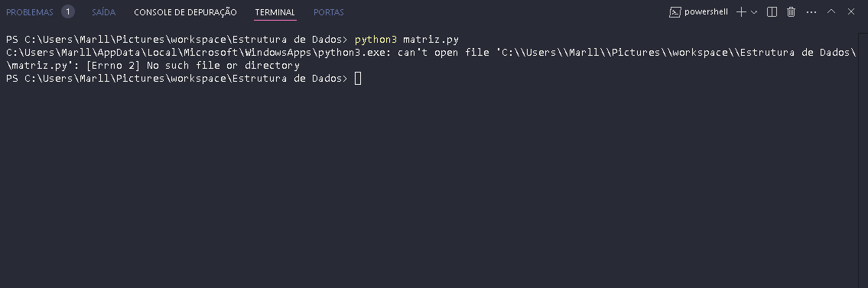
Task: Select the CONSOLE DE DEPURAÇÃO tab
Action: (185, 12)
